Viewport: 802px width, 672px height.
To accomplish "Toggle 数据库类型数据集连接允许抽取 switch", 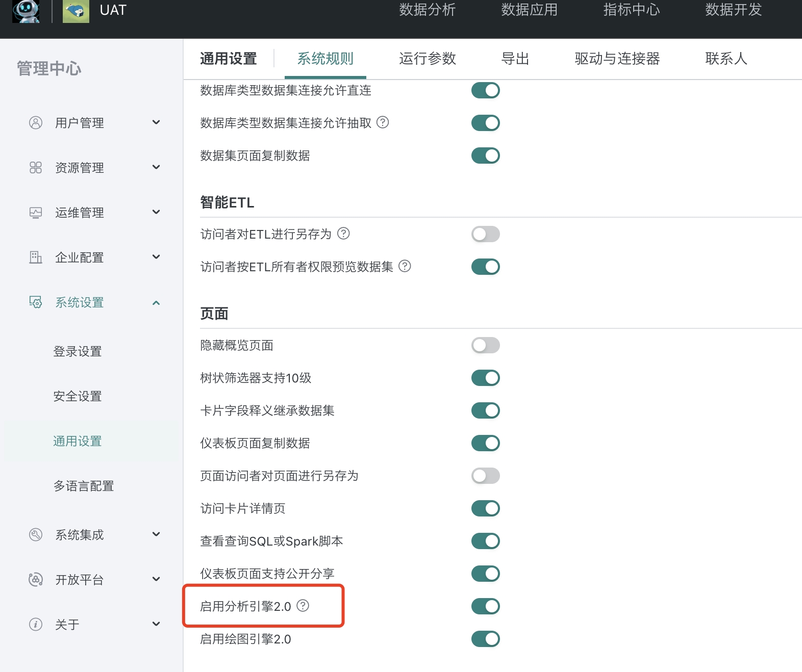I will (x=486, y=123).
